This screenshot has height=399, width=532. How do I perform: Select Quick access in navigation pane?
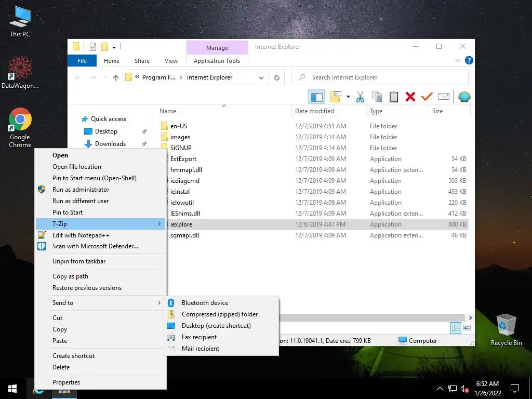pos(109,119)
